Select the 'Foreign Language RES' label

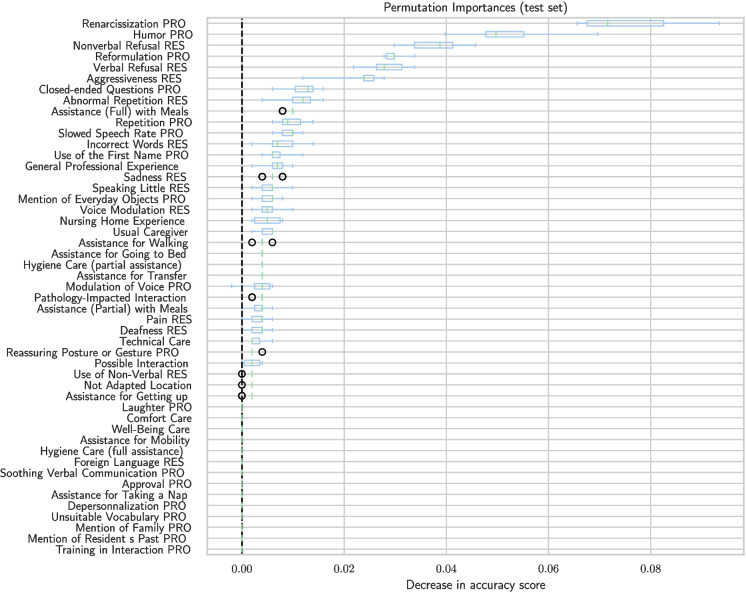[128, 462]
